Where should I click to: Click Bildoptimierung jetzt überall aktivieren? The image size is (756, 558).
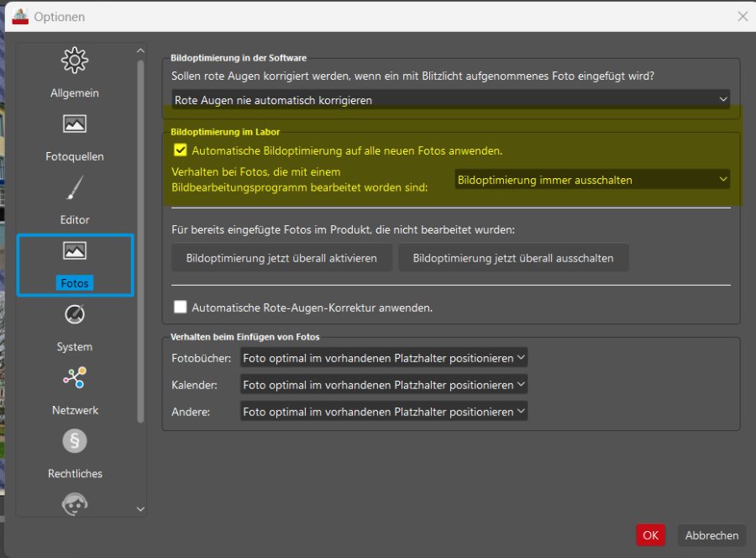point(281,258)
